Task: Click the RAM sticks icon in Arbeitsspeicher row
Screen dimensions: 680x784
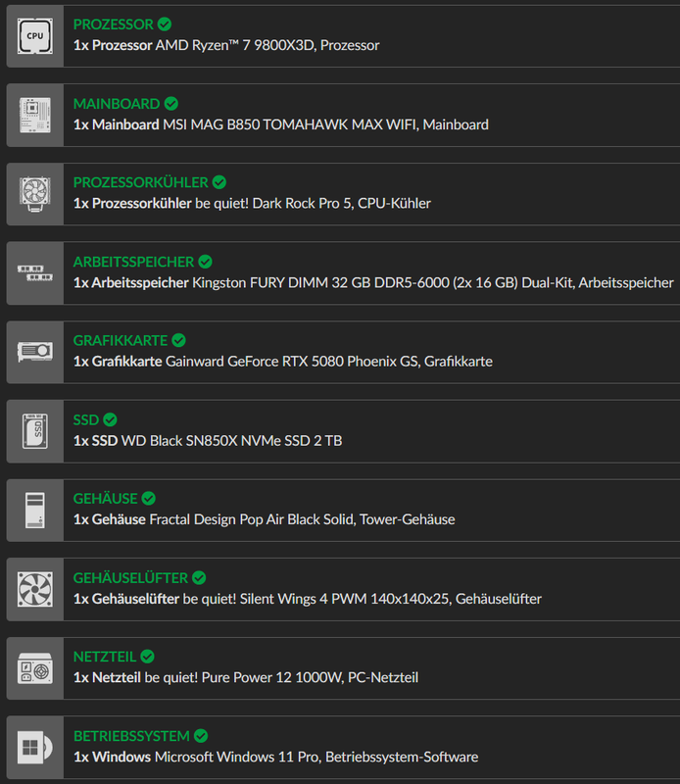Action: (x=35, y=273)
